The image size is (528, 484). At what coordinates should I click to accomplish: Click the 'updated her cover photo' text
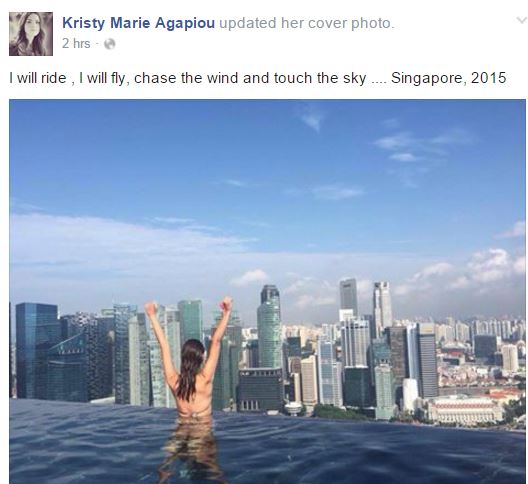click(306, 23)
